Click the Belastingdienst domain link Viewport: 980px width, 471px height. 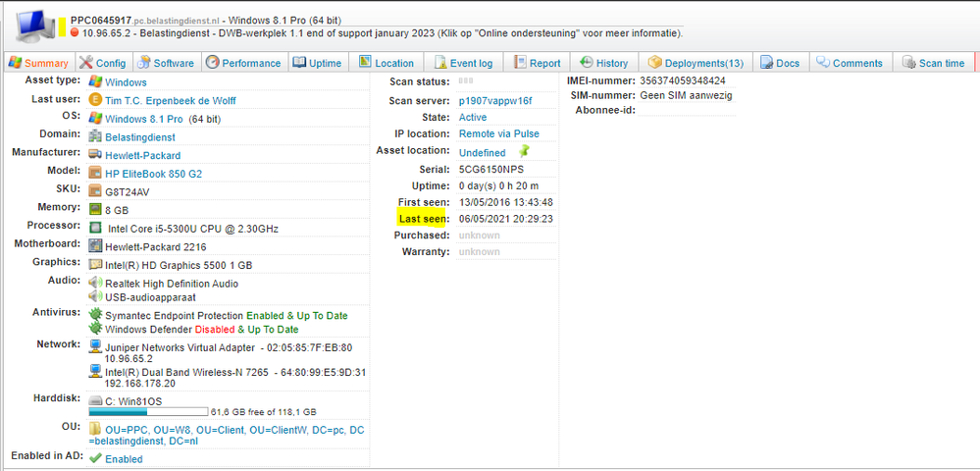(x=142, y=137)
